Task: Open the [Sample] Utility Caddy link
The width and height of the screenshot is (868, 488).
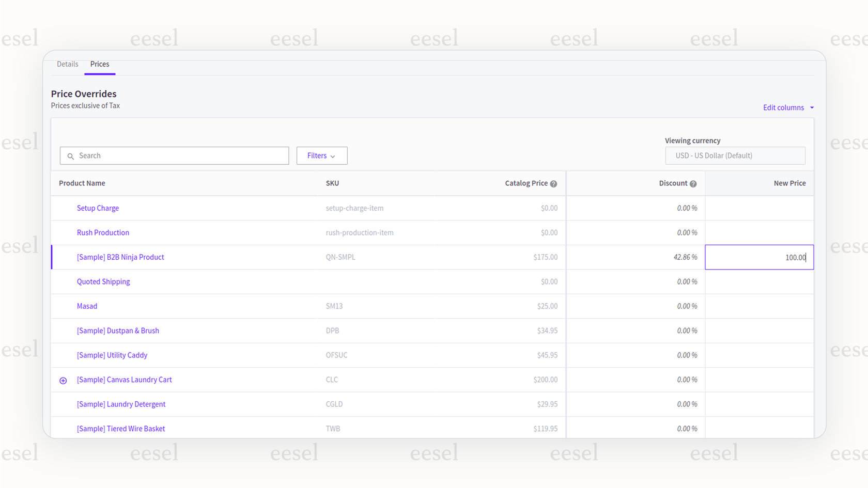Action: pos(112,355)
